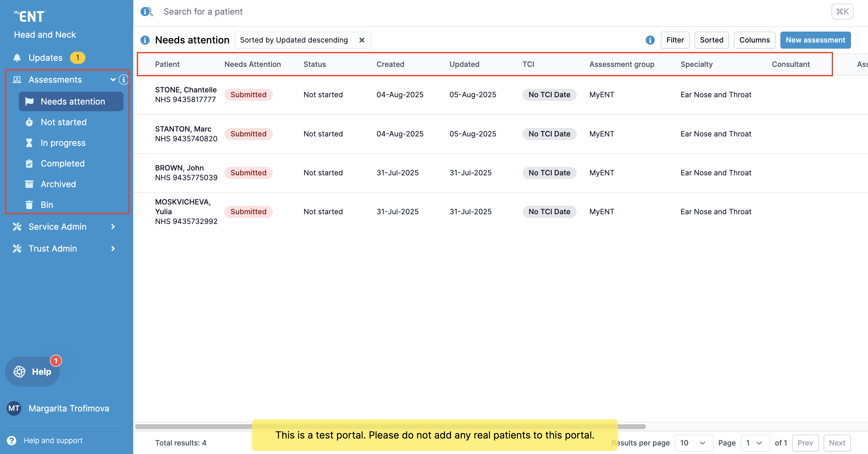Open the Results per page dropdown
The width and height of the screenshot is (868, 454).
(x=693, y=442)
